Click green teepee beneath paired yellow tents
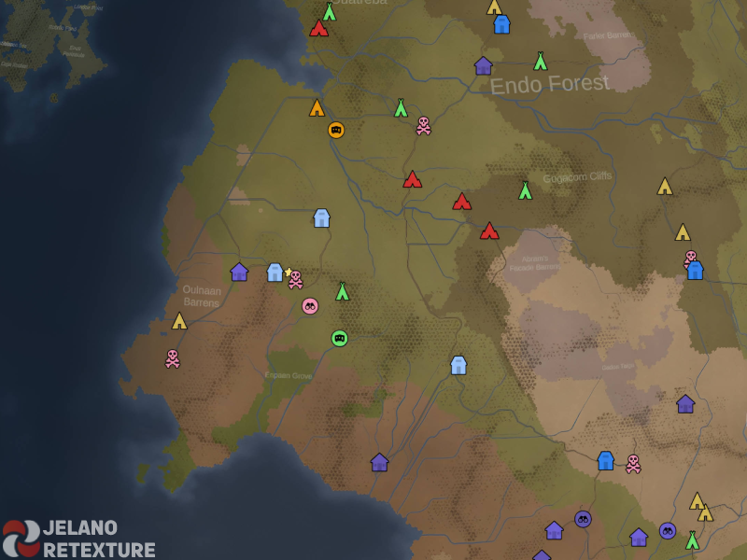This screenshot has height=560, width=747. [692, 540]
